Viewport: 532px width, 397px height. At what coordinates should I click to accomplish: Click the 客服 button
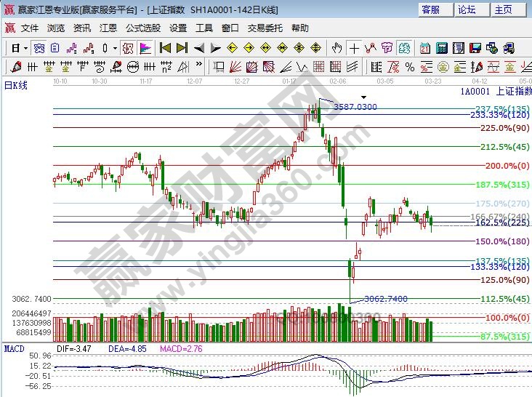click(431, 9)
